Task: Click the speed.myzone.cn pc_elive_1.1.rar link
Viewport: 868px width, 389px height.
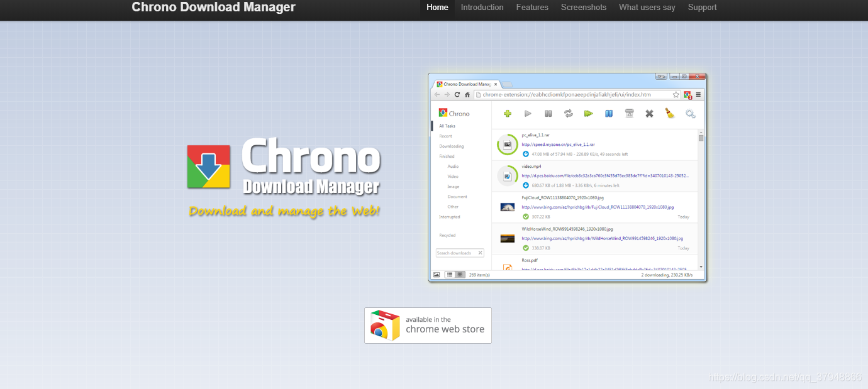Action: 559,145
